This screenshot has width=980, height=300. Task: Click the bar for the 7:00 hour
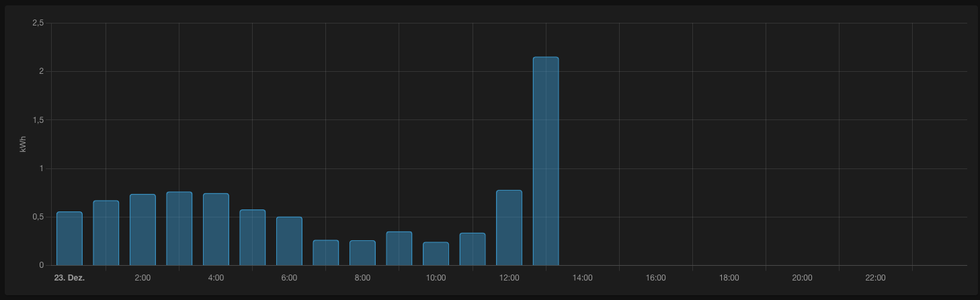[326, 252]
